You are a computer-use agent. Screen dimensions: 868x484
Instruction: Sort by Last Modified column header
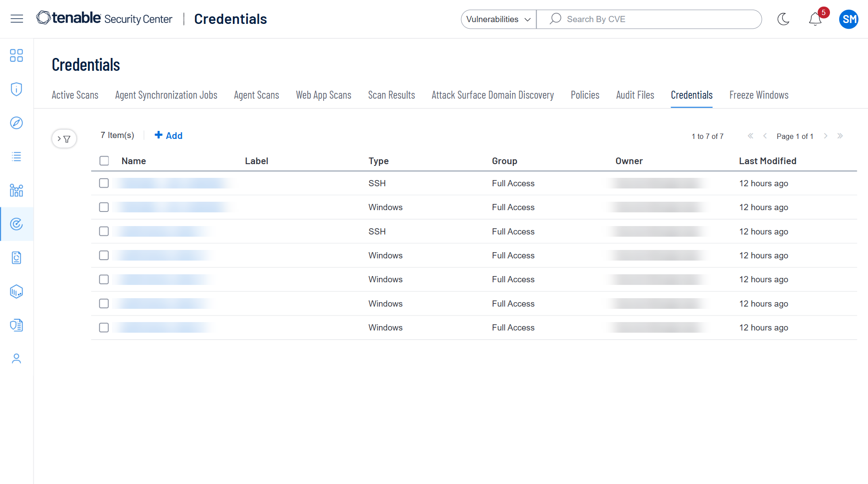tap(768, 161)
